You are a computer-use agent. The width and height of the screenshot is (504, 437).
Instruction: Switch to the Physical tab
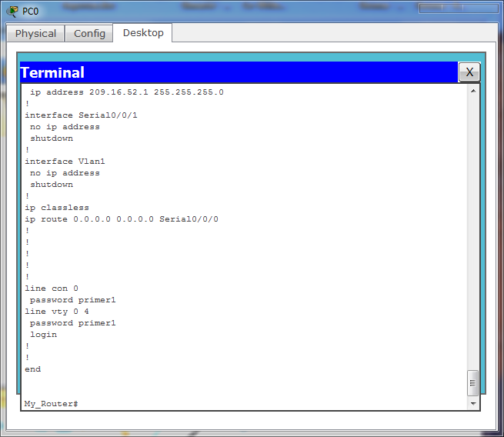pos(35,33)
